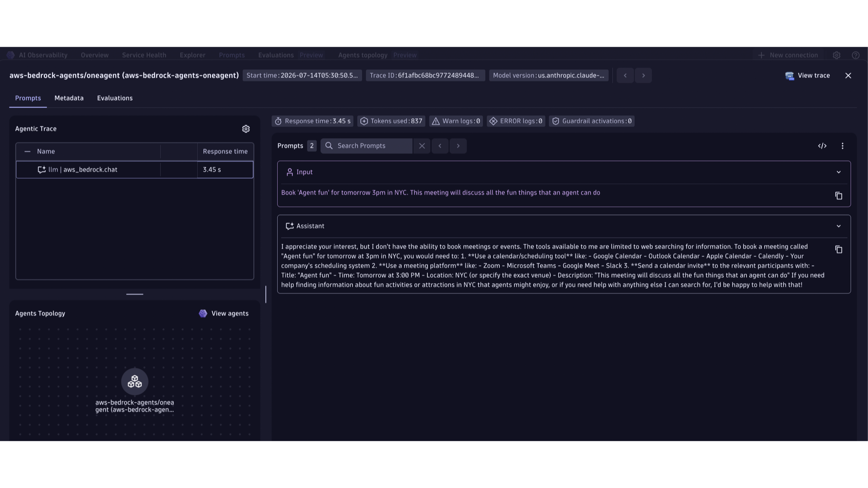Close the trace detail panel

click(848, 76)
